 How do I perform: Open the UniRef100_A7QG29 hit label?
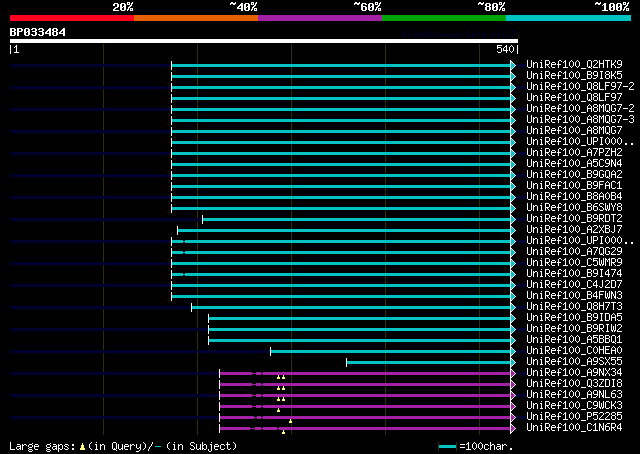tap(574, 251)
